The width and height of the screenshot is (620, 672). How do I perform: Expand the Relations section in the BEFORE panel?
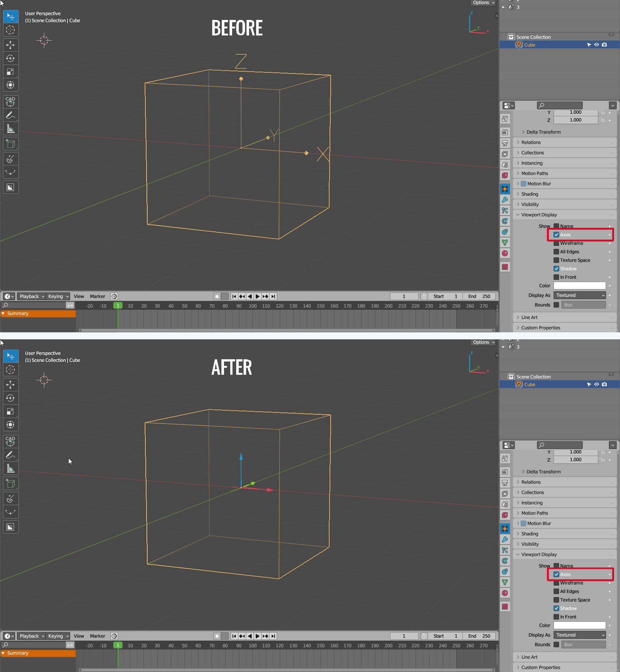tap(565, 143)
